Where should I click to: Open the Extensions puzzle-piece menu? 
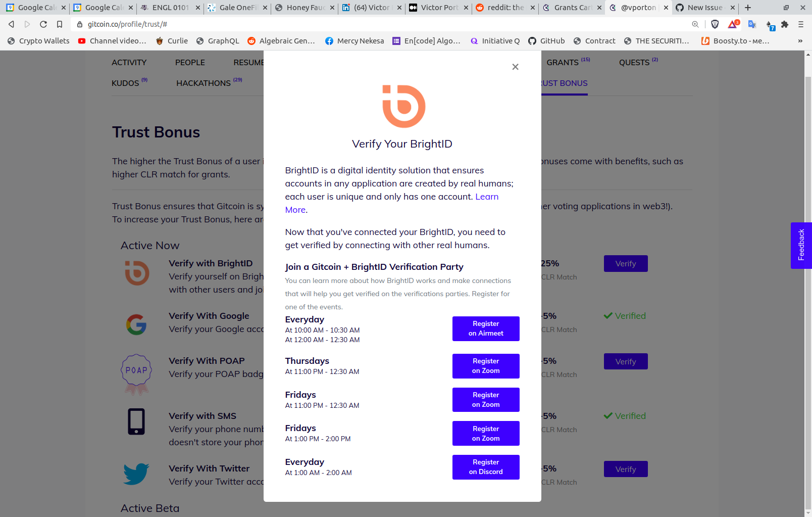coord(785,24)
